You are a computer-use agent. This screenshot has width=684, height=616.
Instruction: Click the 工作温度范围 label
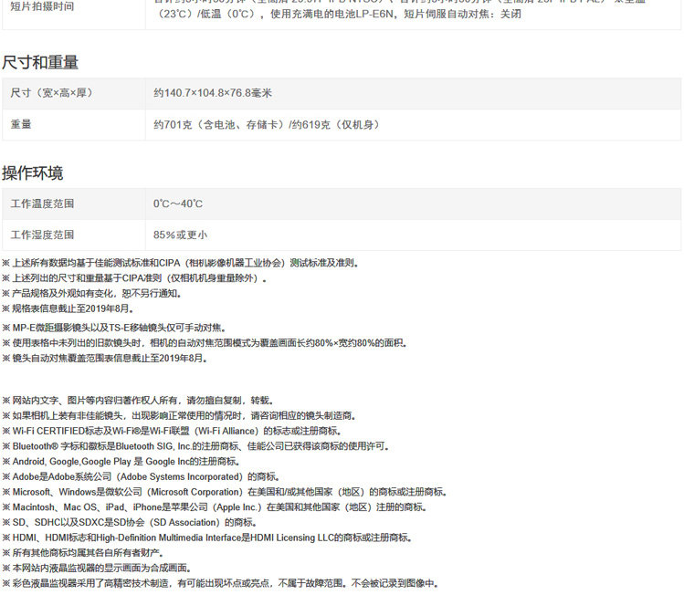(x=42, y=204)
